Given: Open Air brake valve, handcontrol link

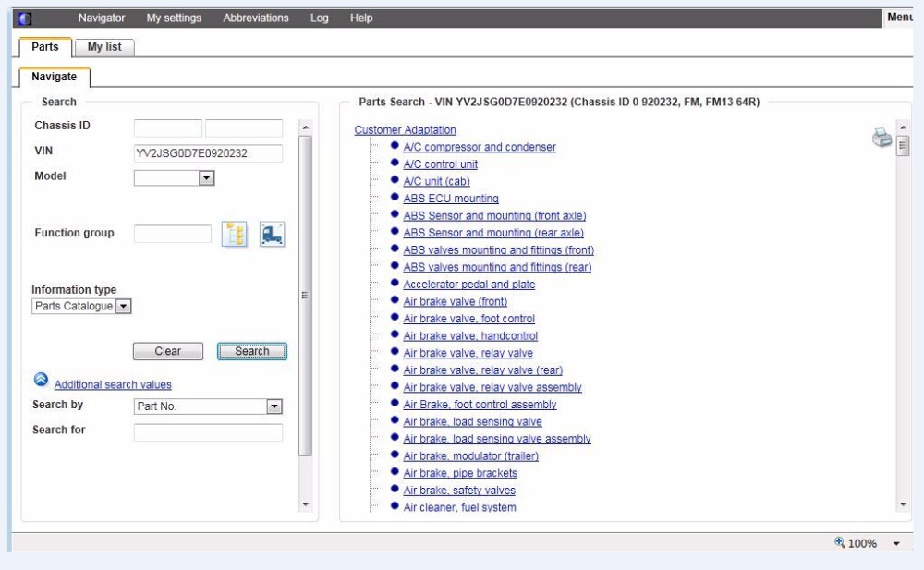Looking at the screenshot, I should [x=470, y=335].
